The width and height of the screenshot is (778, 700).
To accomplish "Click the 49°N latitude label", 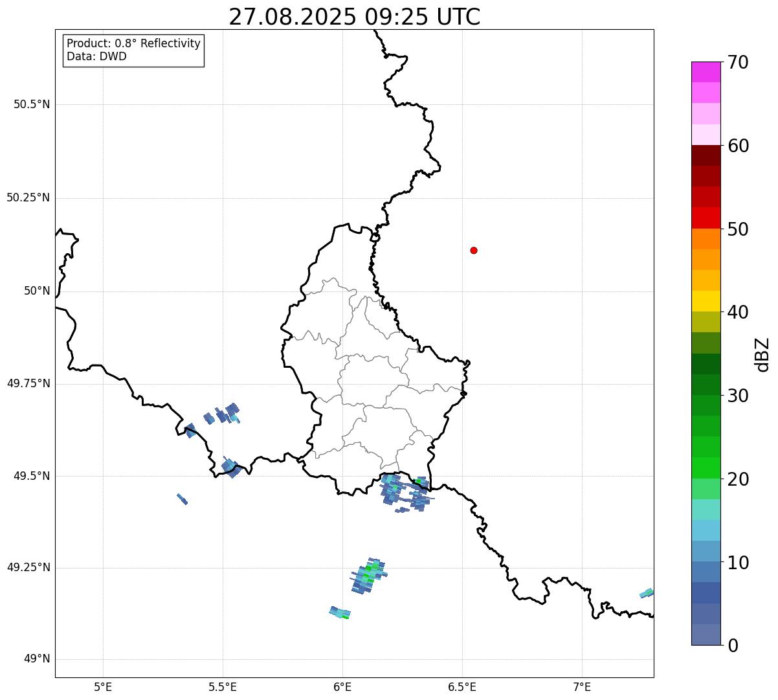I will (x=37, y=659).
